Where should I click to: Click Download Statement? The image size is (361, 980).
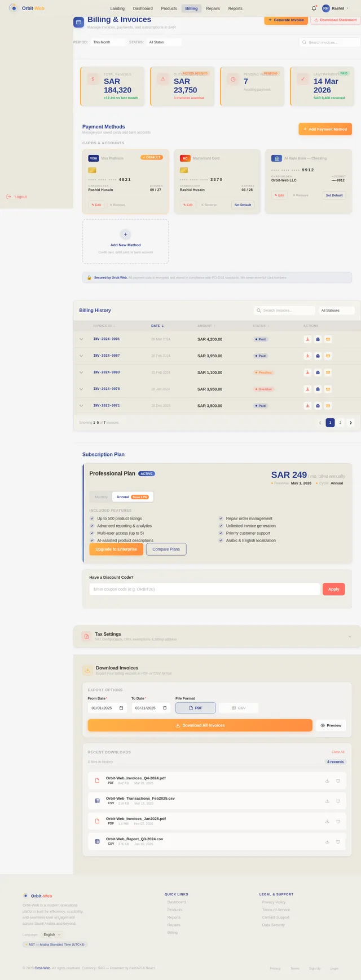tap(335, 20)
